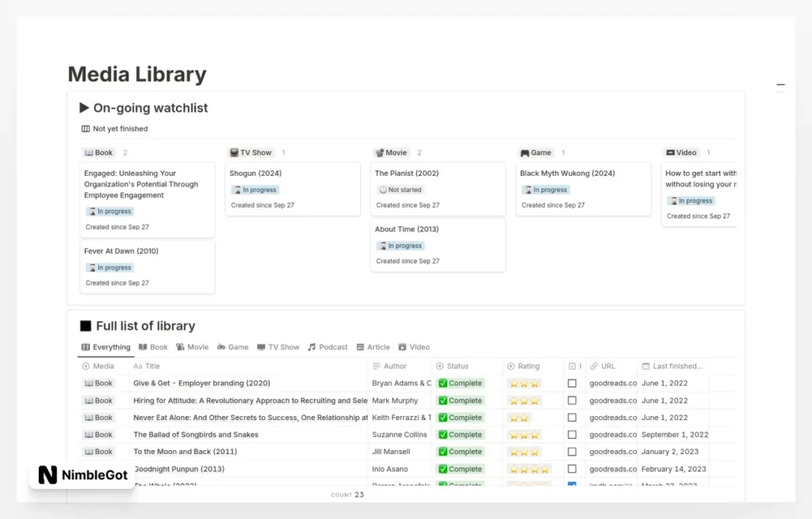
Task: Click In progress status on Fever At Dawn
Action: click(109, 268)
